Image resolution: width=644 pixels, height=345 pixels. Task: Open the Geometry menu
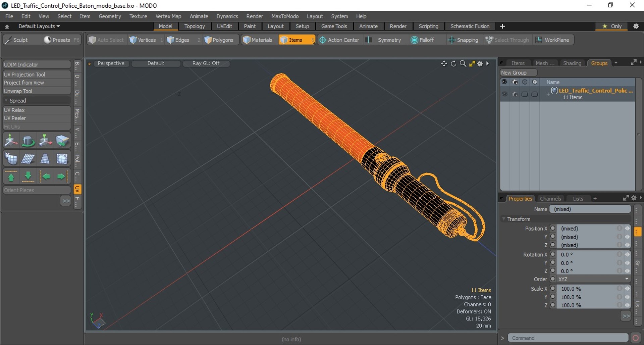pyautogui.click(x=110, y=16)
